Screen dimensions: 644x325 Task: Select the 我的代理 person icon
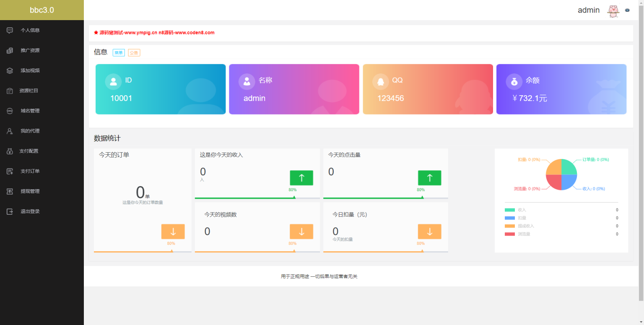(x=10, y=131)
